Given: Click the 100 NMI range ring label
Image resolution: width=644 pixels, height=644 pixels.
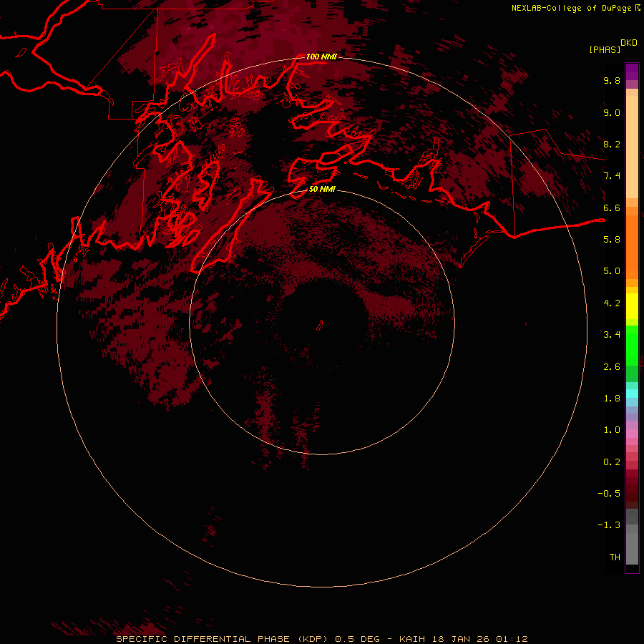Looking at the screenshot, I should (x=321, y=57).
